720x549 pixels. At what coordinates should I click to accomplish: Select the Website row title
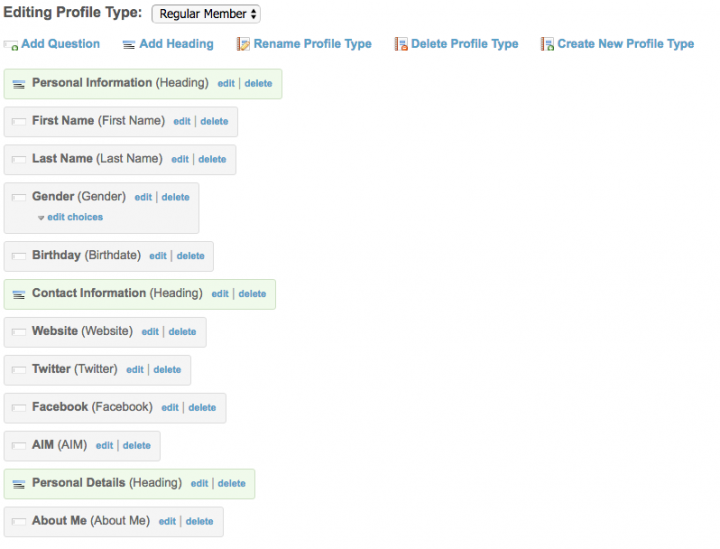pos(55,331)
